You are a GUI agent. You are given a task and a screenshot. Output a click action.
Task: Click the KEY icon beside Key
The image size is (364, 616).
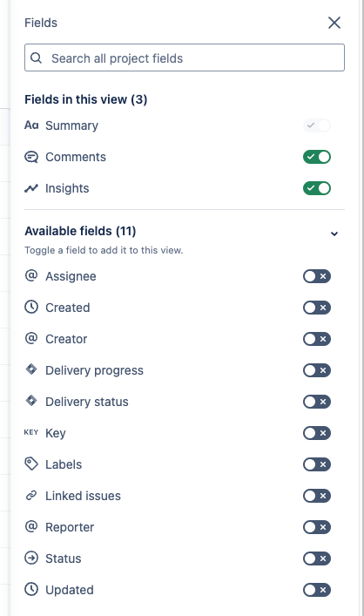point(31,432)
